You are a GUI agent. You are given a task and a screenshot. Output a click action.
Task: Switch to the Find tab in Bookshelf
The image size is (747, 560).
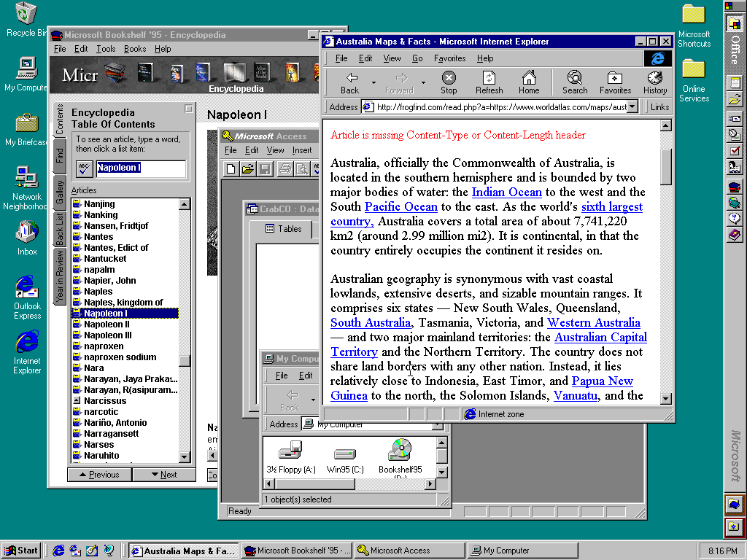(x=60, y=155)
